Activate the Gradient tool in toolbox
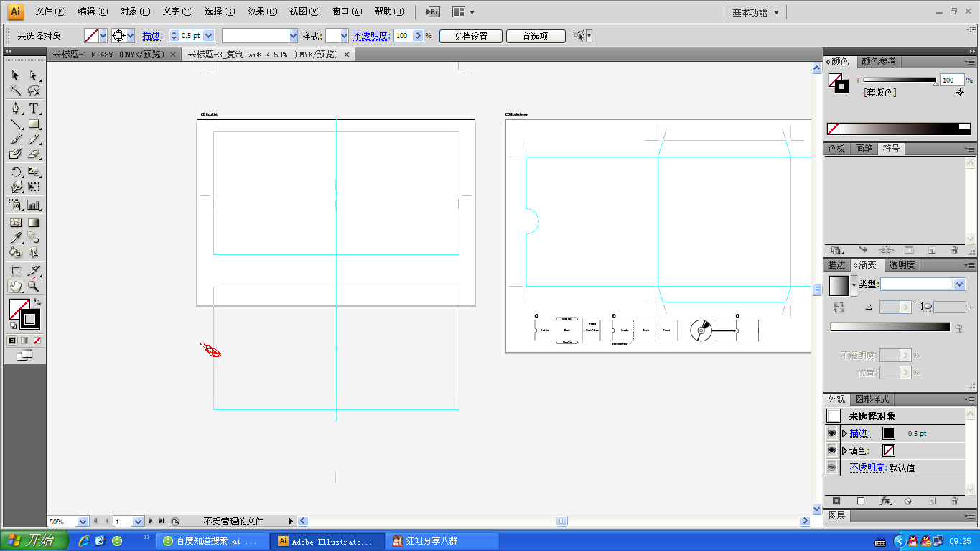The image size is (980, 551). coord(34,223)
